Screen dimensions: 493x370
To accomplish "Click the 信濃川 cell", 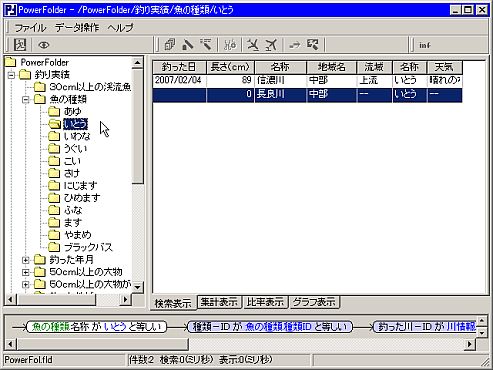I will [x=280, y=80].
